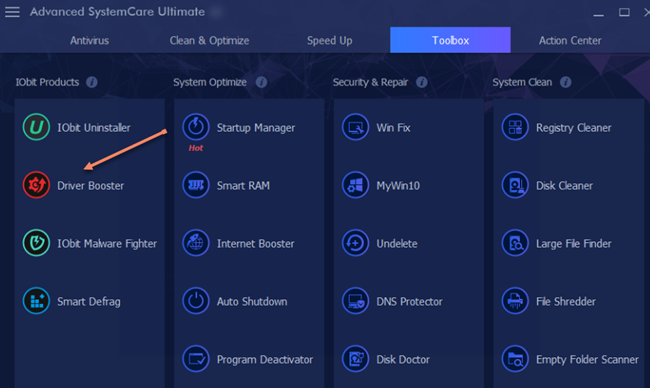Click the System Clean section heading
Screen dimensions: 650x388
522,82
